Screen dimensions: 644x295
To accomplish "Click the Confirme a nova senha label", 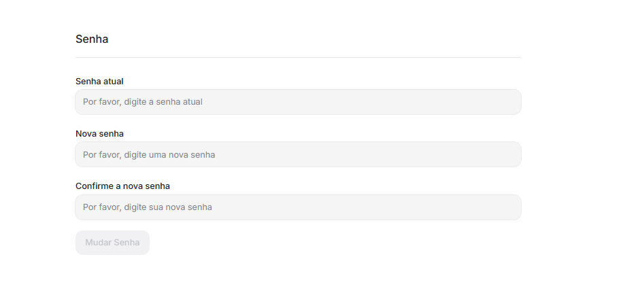I will click(122, 186).
